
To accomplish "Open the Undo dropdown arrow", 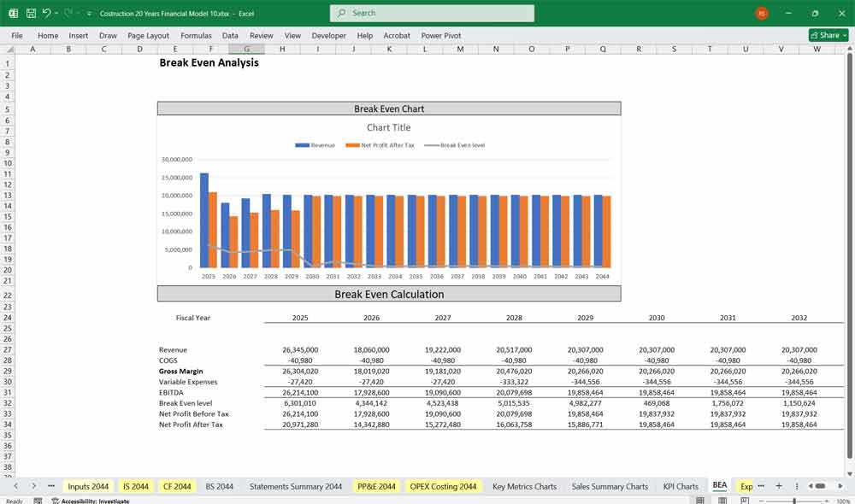I will [x=56, y=14].
